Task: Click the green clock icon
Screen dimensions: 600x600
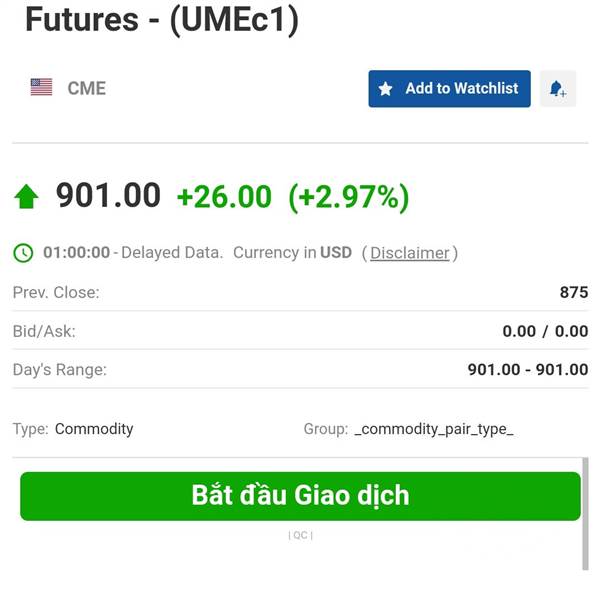Action: pyautogui.click(x=23, y=253)
